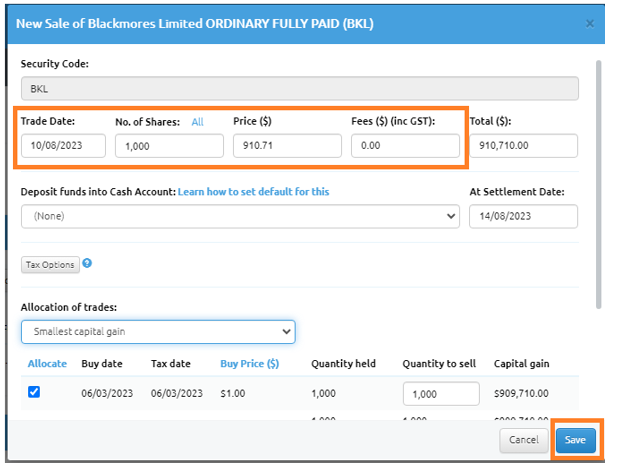Save the new sale
617x472 pixels.
coord(575,440)
